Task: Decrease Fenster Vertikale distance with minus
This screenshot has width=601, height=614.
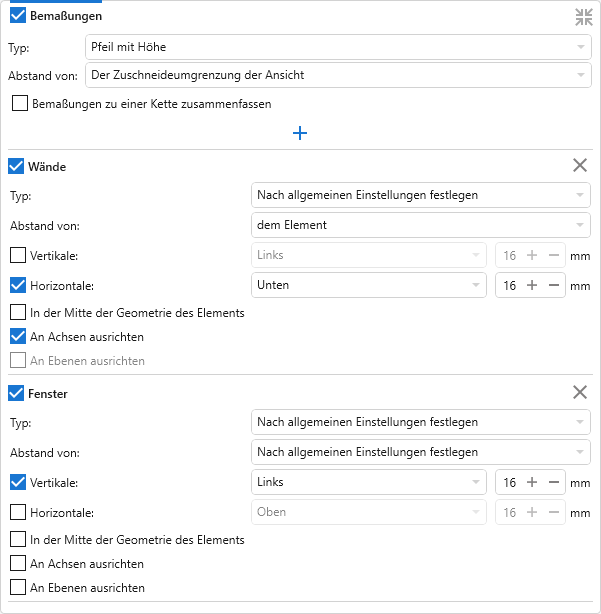Action: (553, 482)
